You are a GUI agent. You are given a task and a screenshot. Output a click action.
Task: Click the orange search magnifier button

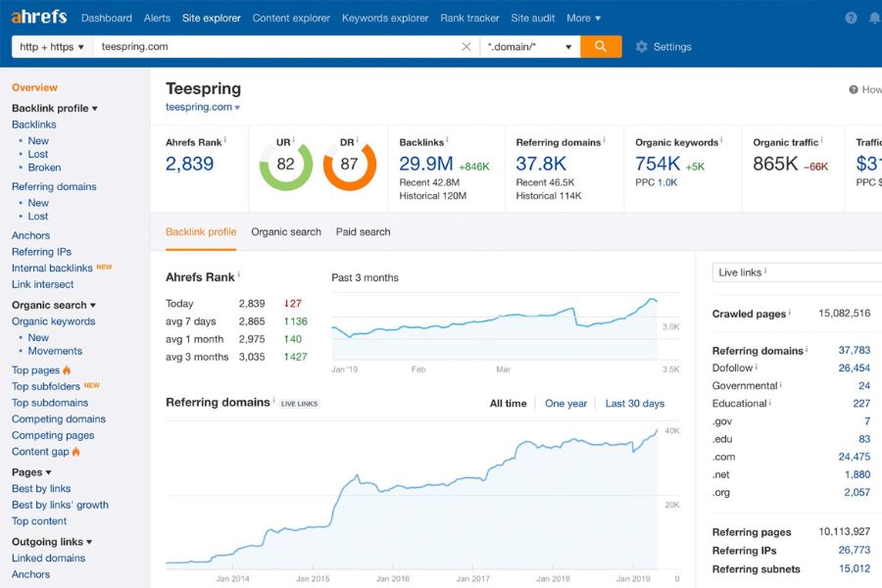point(601,46)
